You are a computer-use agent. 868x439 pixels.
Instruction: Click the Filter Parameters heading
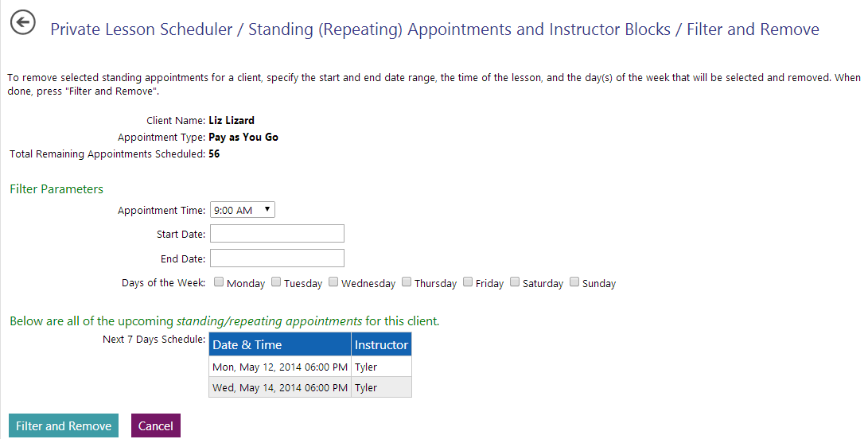(x=56, y=188)
